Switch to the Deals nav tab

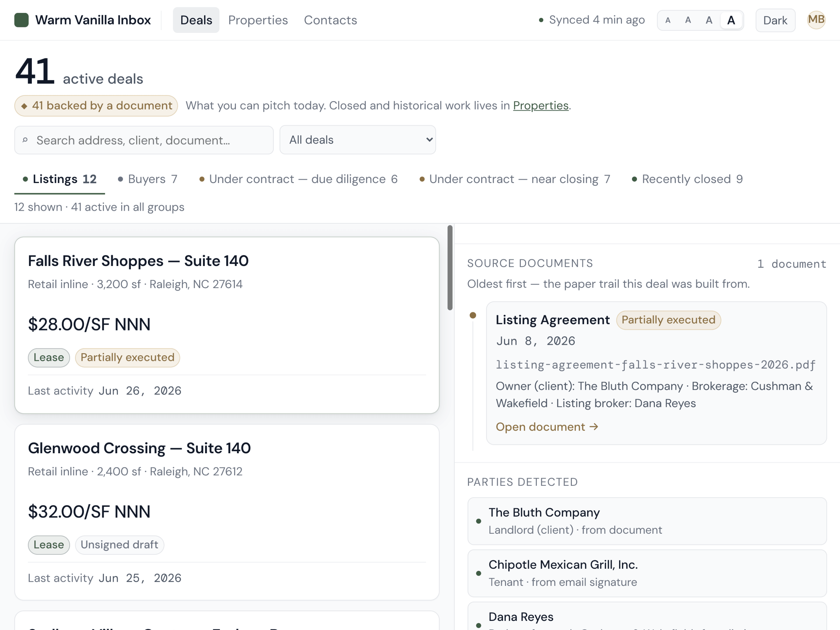[x=196, y=20]
